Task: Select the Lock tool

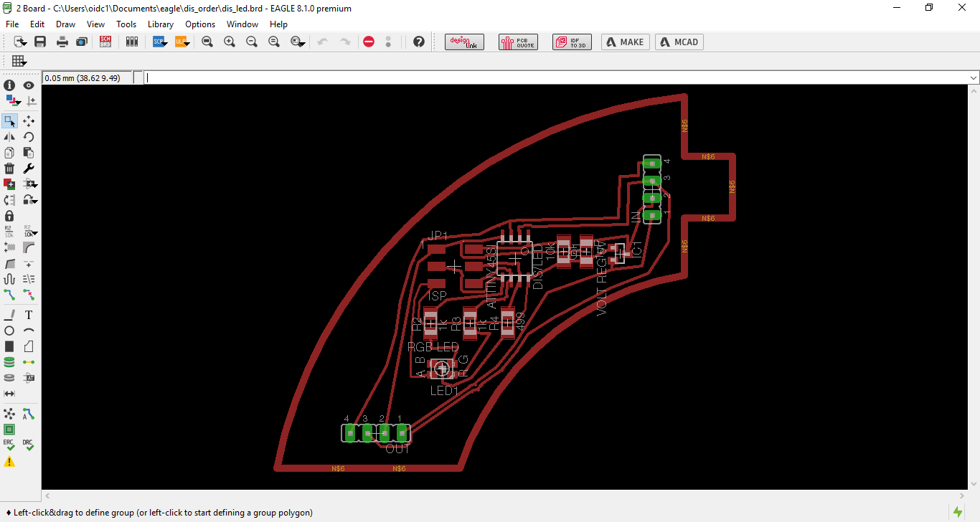Action: click(x=9, y=216)
